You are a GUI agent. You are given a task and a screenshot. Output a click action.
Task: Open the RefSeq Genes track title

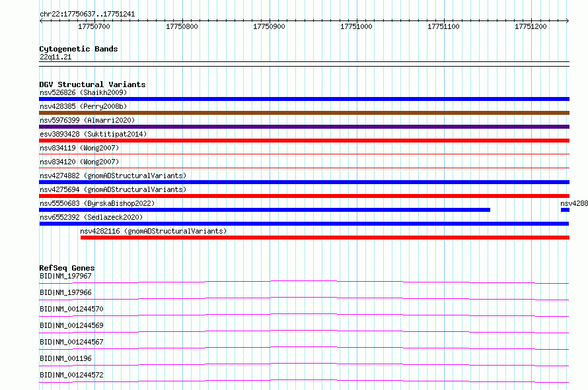67,268
